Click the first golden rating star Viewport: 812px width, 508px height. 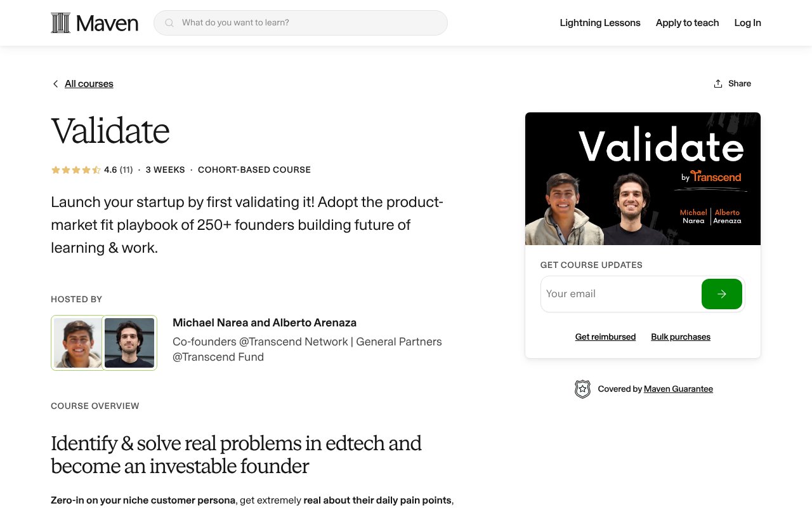tap(55, 170)
